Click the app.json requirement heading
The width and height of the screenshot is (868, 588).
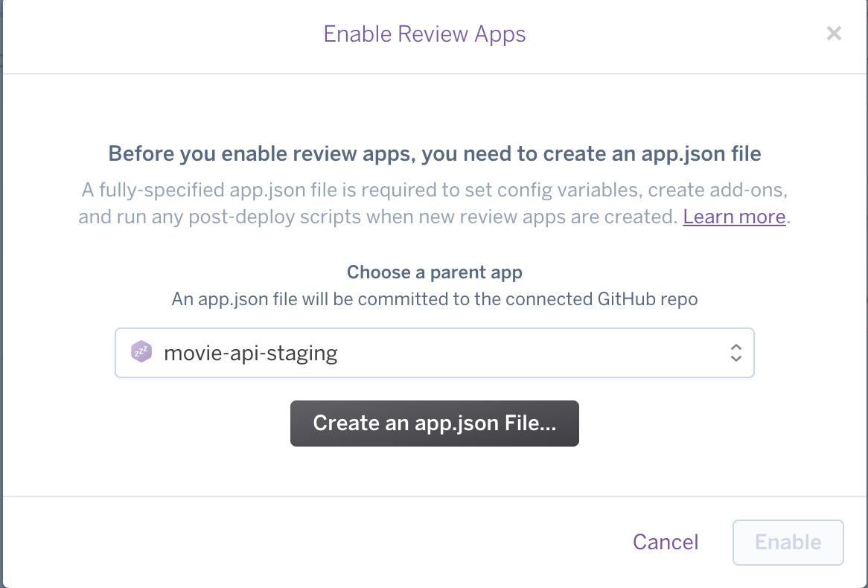click(x=434, y=154)
